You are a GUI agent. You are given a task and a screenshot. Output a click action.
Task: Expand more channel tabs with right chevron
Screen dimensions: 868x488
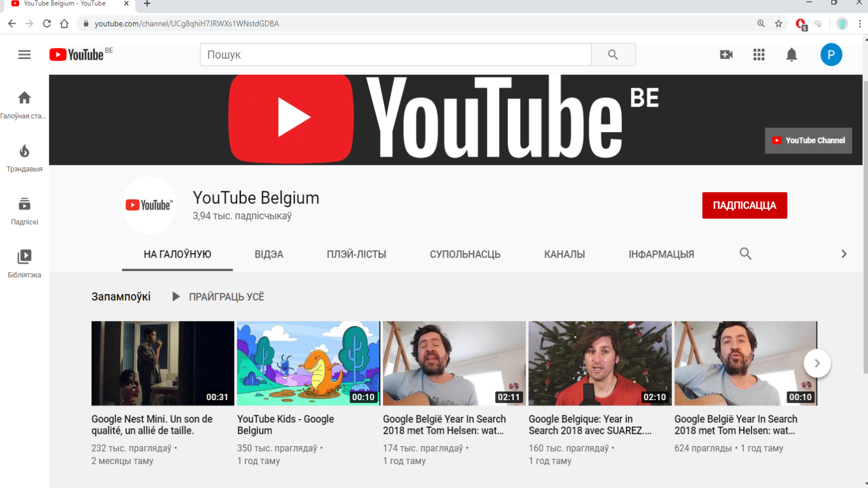pos(844,254)
